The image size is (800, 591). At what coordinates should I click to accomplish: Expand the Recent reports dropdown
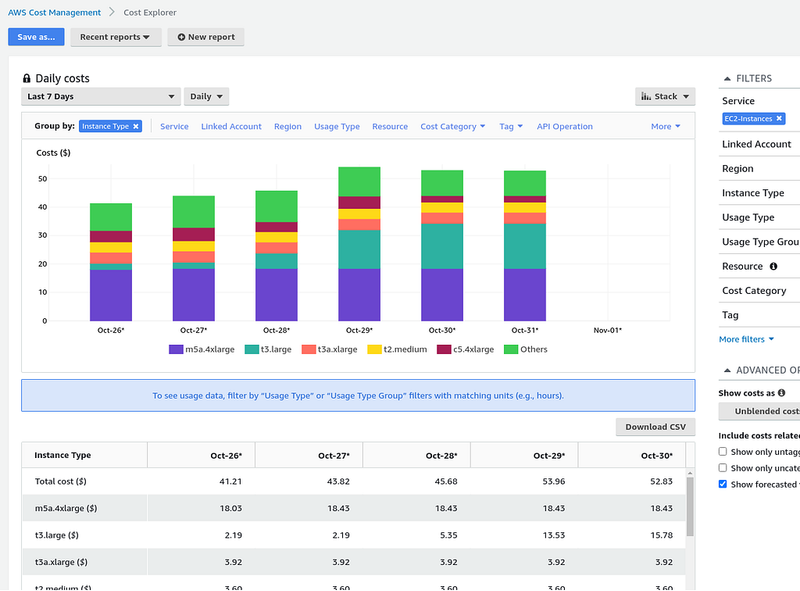point(114,37)
